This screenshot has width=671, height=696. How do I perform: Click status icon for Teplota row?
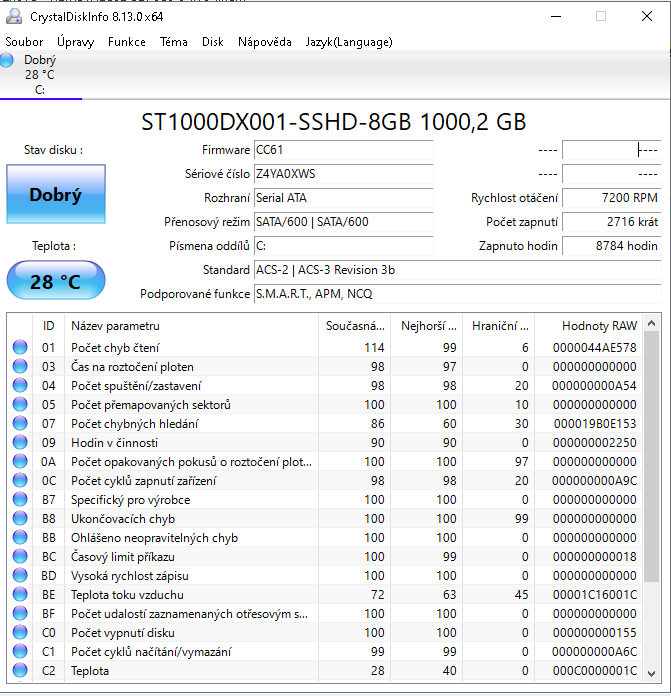[x=20, y=671]
